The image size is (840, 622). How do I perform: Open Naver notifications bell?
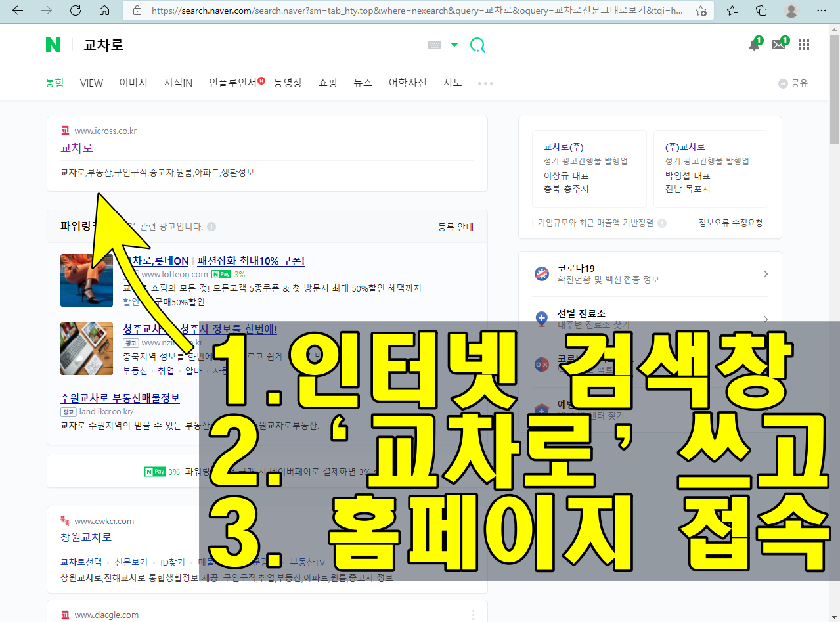755,45
